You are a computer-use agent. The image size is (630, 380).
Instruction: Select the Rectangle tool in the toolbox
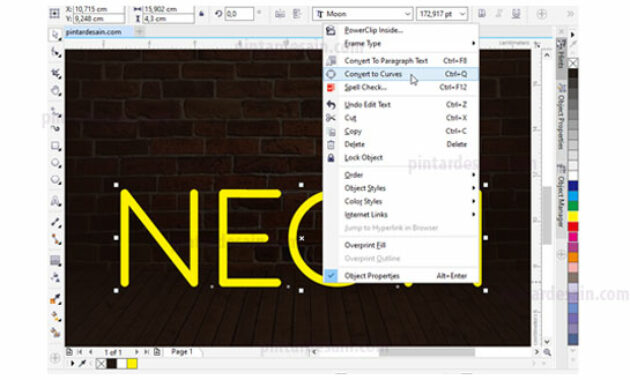tap(55, 146)
